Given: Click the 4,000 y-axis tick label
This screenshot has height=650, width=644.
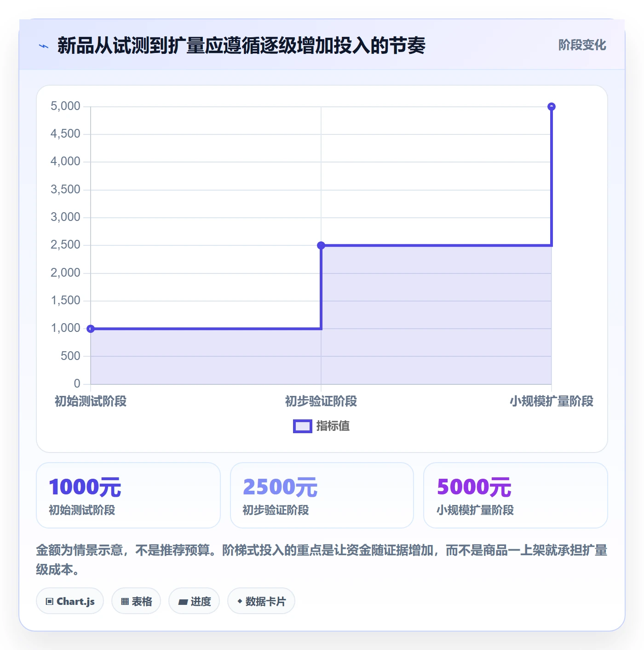Looking at the screenshot, I should [x=65, y=162].
